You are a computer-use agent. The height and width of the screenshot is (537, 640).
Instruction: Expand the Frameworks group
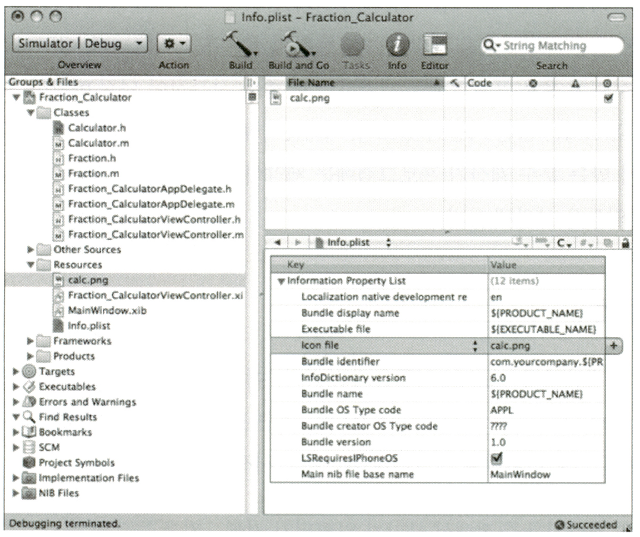pyautogui.click(x=30, y=341)
